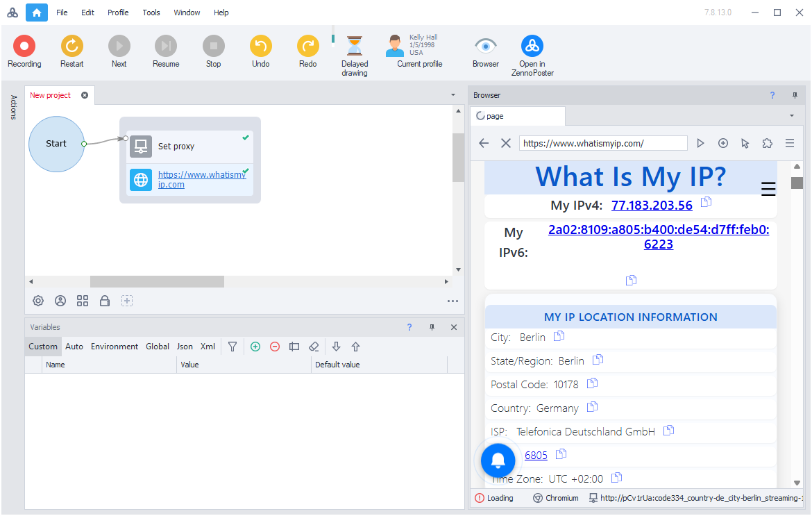Switch to Auto variables tab
This screenshot has height=516, width=812.
74,347
